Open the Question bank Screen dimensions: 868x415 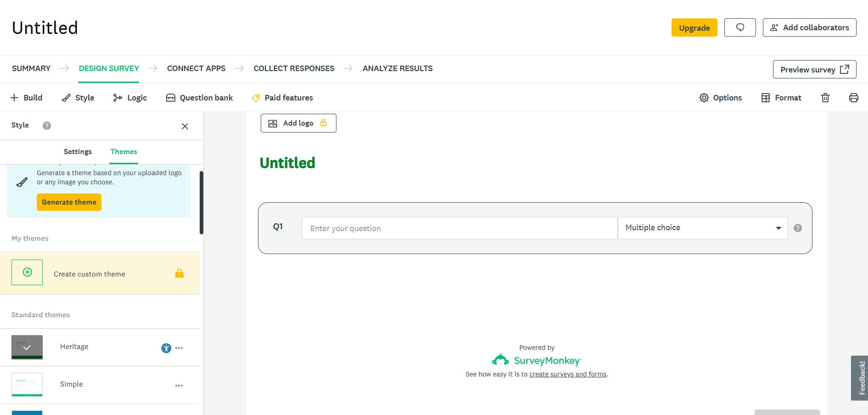pyautogui.click(x=199, y=98)
